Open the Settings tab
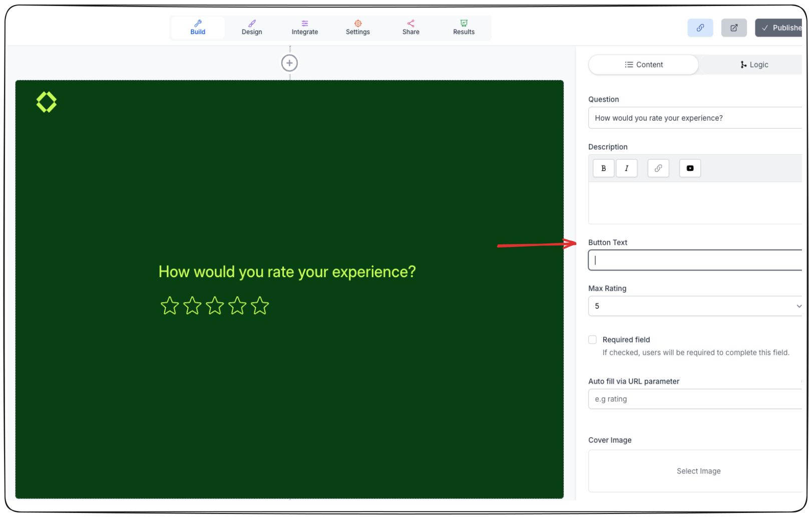 (x=358, y=28)
